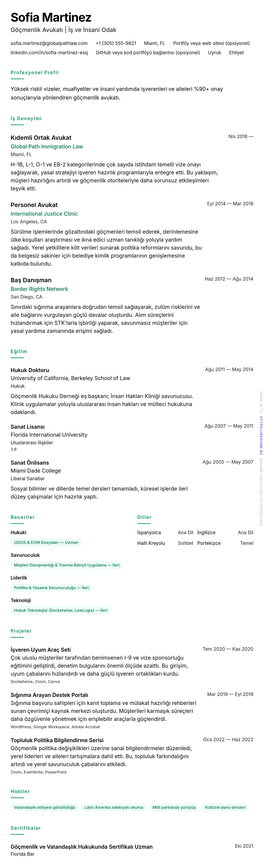Click the Müşteri Danışmanlığı & Travma Bilinçli Uygulama tag
This screenshot has width=264, height=868.
click(67, 565)
